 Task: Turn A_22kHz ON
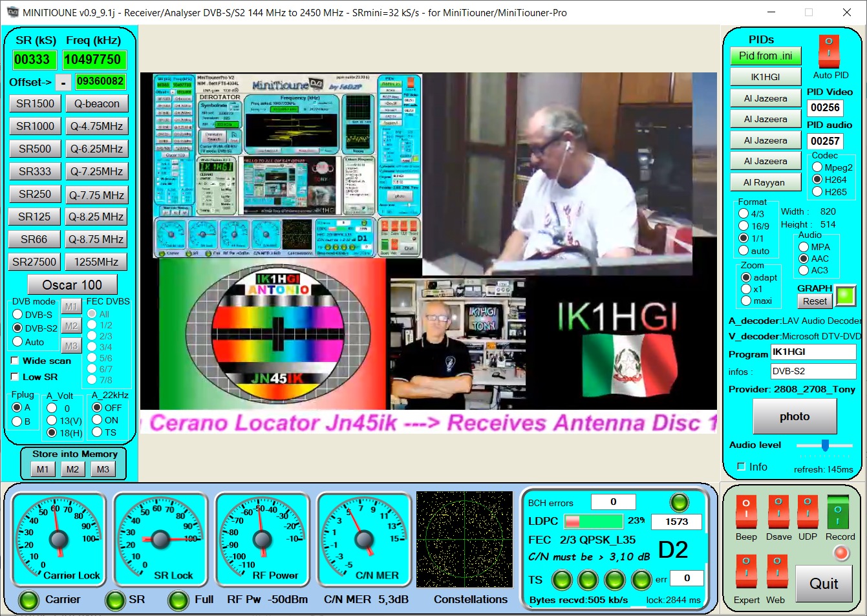(x=97, y=420)
